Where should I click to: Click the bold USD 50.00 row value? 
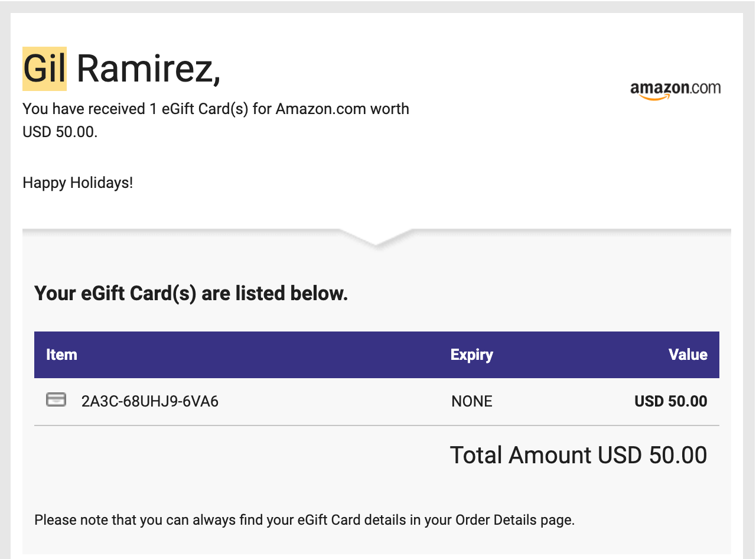(670, 402)
